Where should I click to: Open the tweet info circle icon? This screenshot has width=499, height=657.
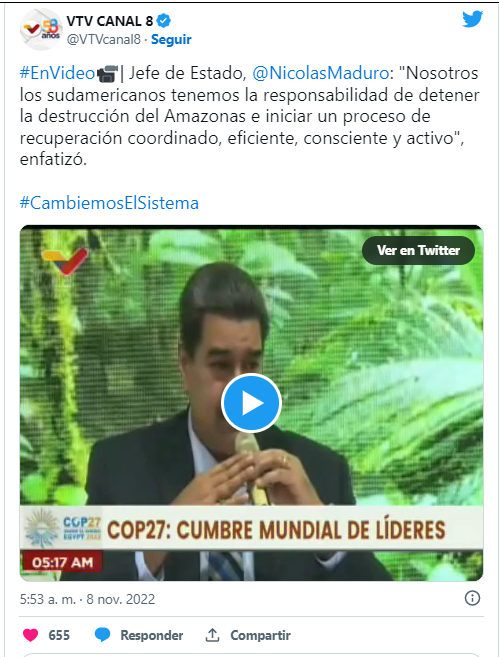(472, 598)
